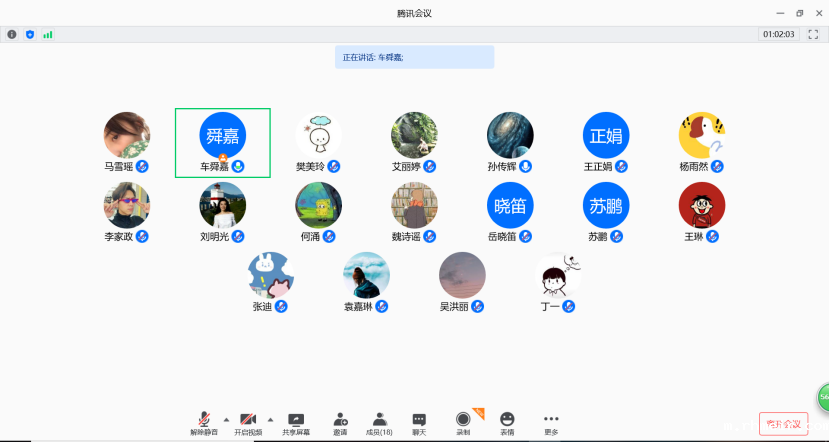Turn on camera with 开启视频

[247, 422]
